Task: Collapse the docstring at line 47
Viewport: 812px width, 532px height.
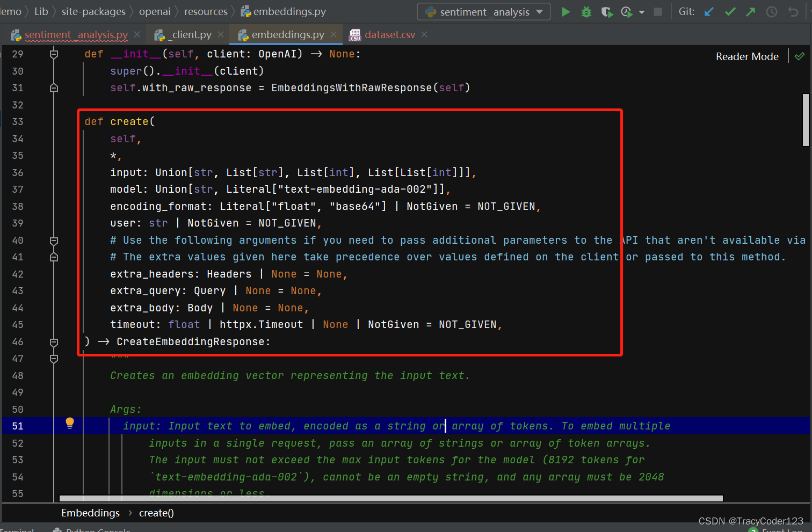Action: pyautogui.click(x=54, y=359)
